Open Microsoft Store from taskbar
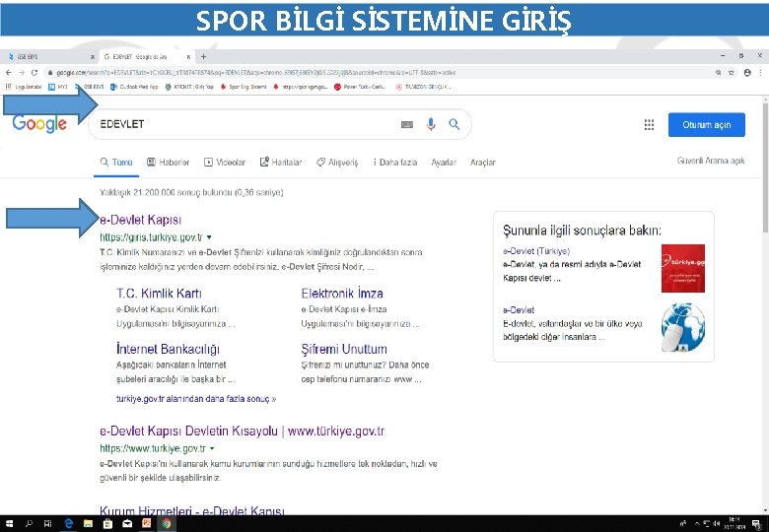 (x=107, y=523)
